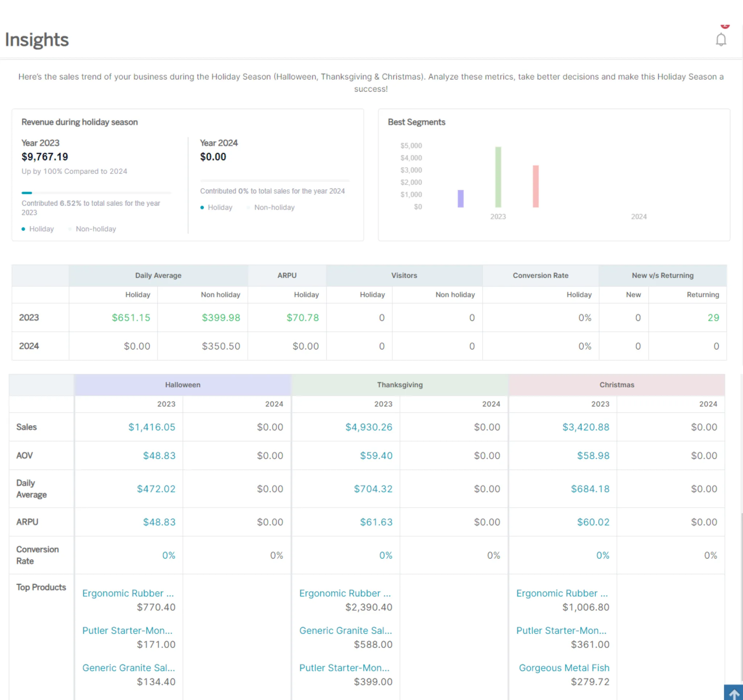This screenshot has width=743, height=700.
Task: Click the $70.78 ARPU value
Action: click(x=303, y=318)
